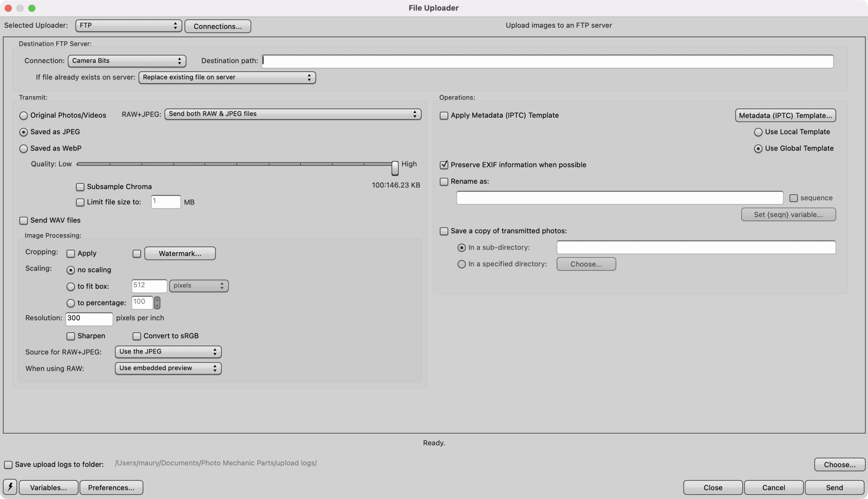Open the file already exists dropdown
Screen dimensions: 868x499
pos(227,77)
